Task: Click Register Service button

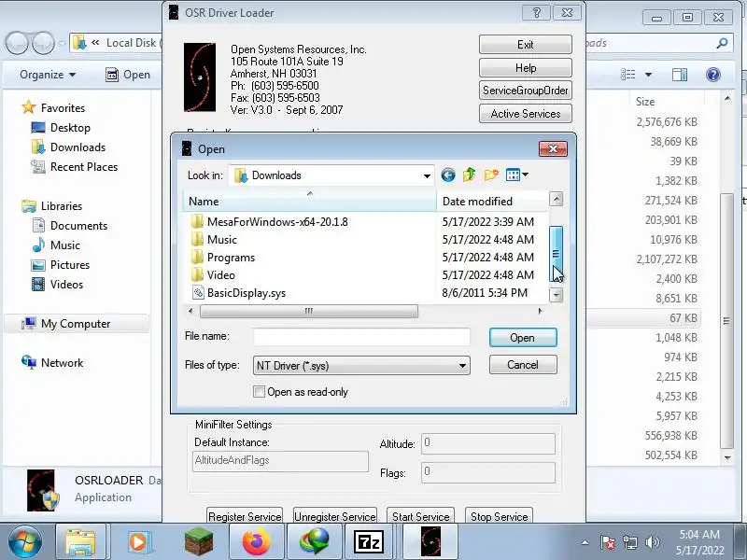Action: tap(245, 516)
